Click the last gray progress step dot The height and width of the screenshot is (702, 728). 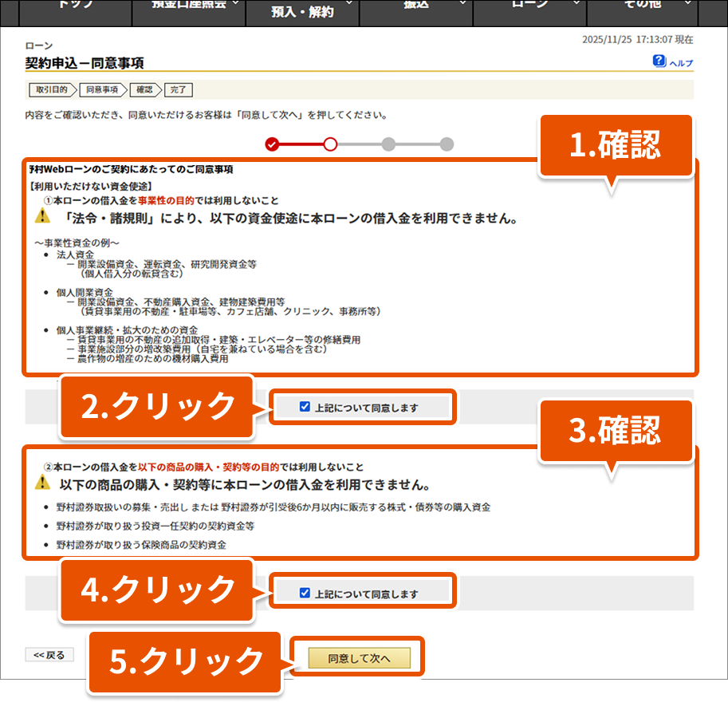447,144
